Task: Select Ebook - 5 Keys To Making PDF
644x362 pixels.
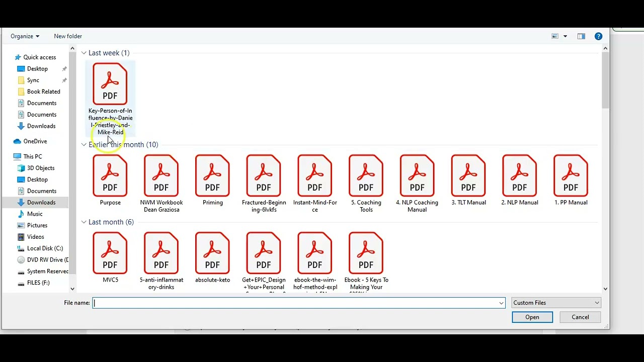Action: pos(366,261)
